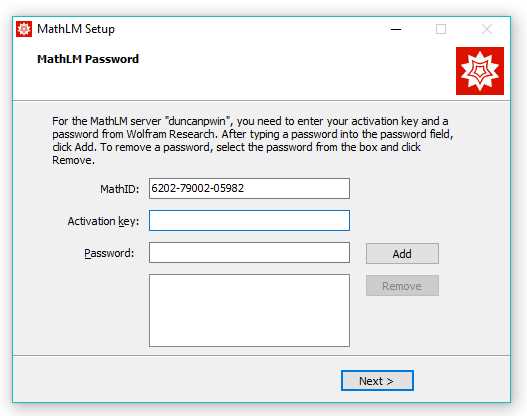Click the grayed-out Remove button
527x416 pixels.
coord(402,286)
